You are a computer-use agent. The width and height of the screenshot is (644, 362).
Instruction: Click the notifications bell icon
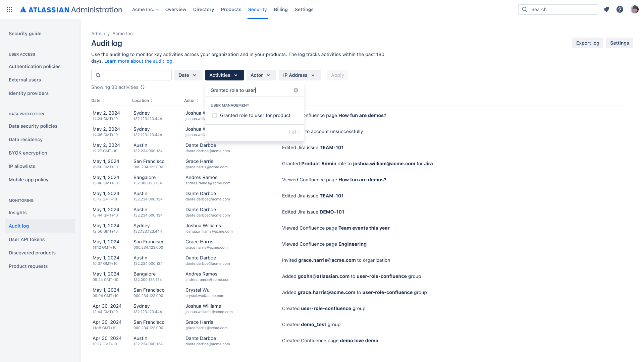coord(606,9)
